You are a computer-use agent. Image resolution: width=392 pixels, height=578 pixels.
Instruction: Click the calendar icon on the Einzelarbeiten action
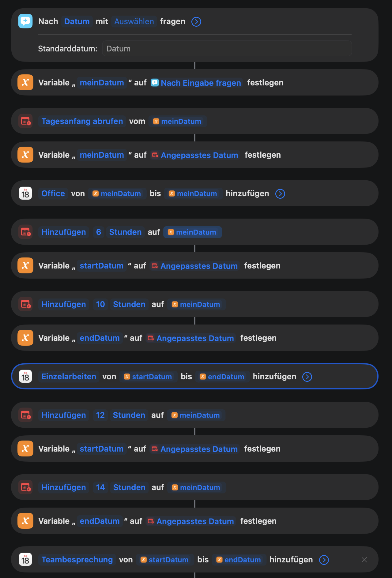coord(25,377)
